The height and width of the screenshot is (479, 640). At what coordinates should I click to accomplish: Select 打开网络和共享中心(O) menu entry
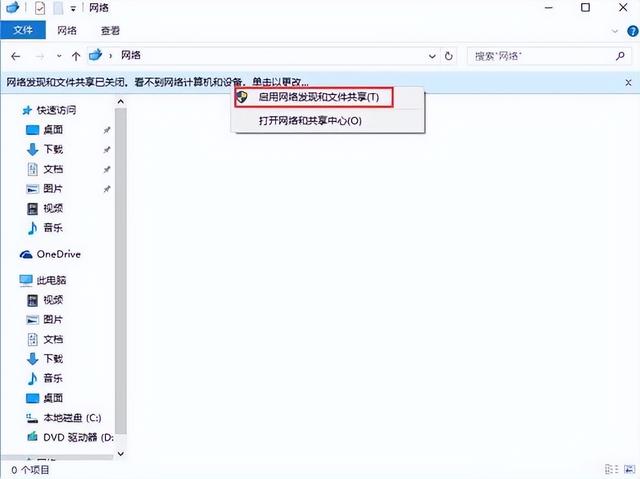310,120
